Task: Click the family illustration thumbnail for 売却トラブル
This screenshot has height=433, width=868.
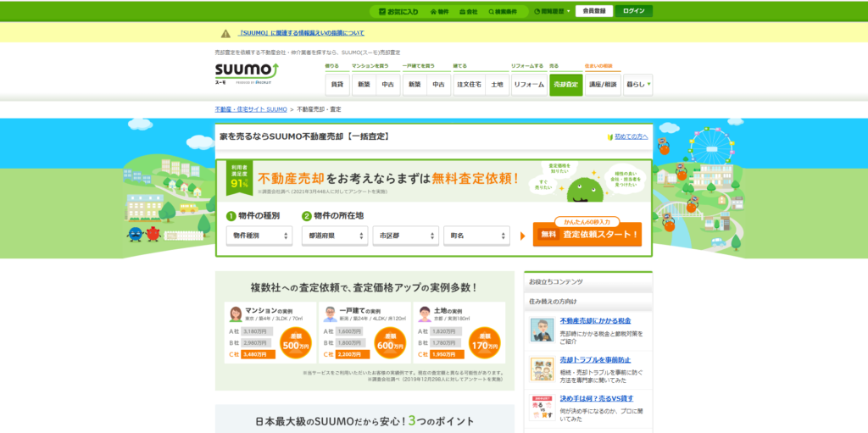Action: [542, 369]
